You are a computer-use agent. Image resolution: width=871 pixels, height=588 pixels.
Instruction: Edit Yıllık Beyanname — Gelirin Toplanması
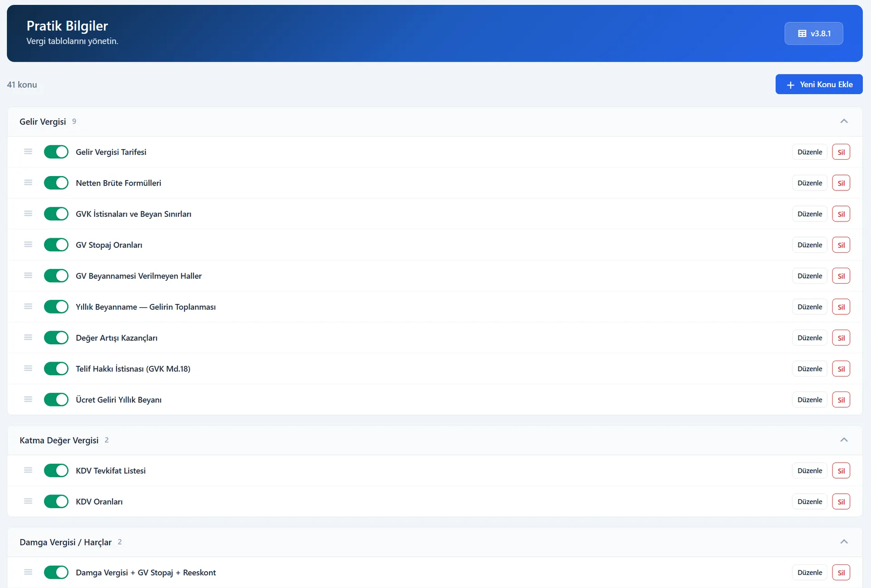810,307
